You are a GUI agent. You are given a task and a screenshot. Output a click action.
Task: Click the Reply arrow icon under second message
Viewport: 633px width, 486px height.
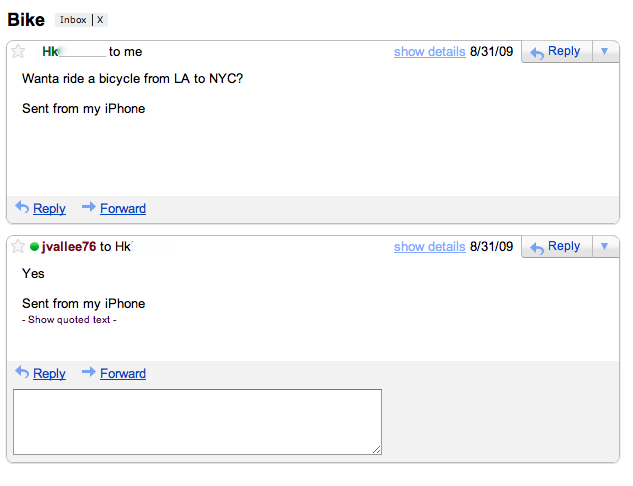pos(22,372)
